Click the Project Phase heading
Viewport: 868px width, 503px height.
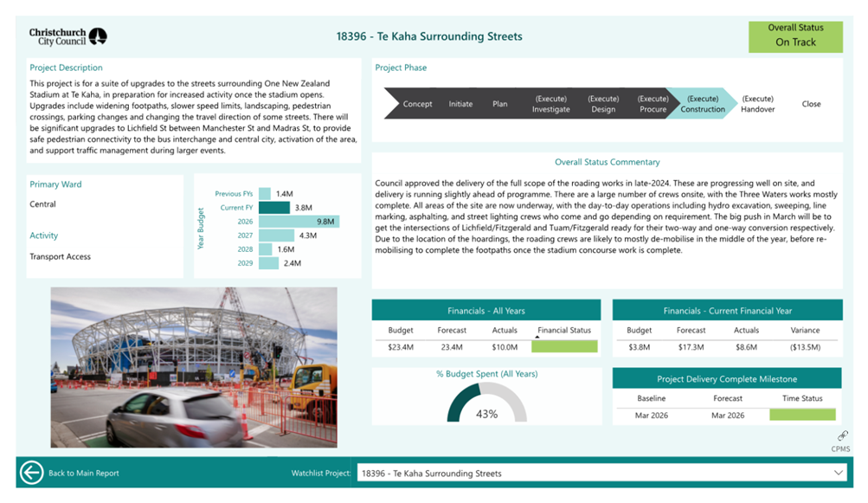(401, 68)
